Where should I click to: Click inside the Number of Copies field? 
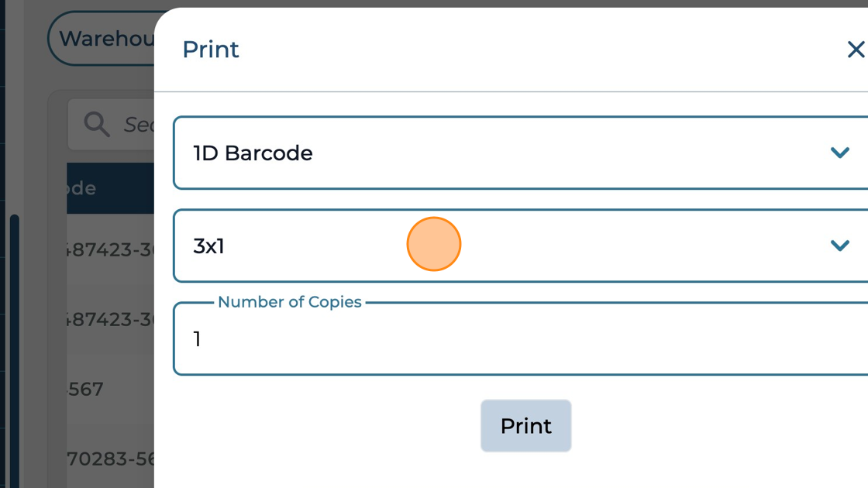465,339
